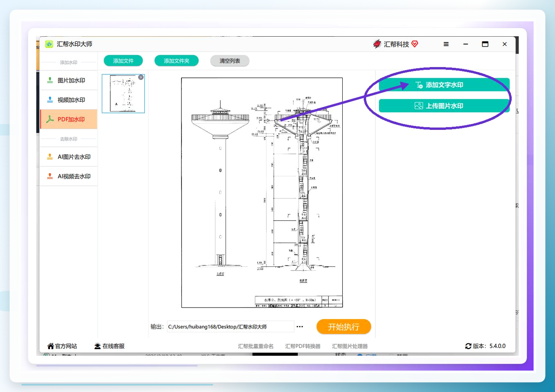Select the PDF加水印 sidebar item

click(69, 119)
